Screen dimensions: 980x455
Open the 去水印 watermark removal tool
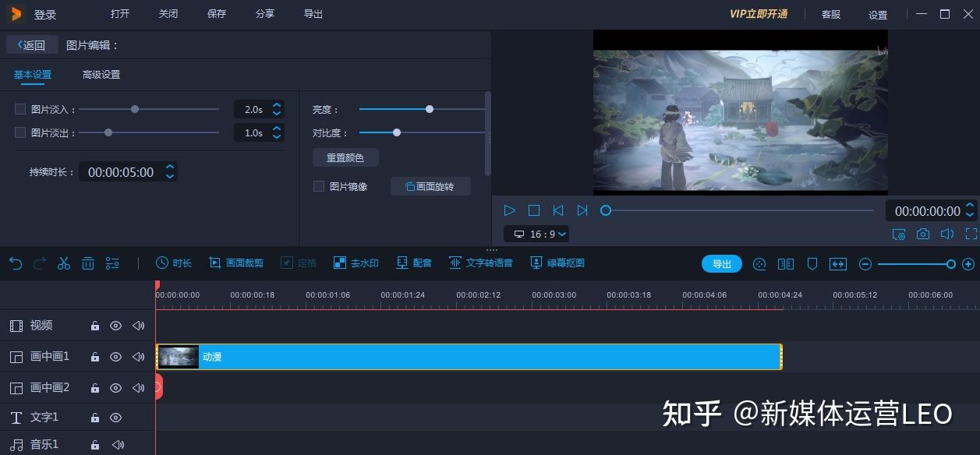[356, 263]
